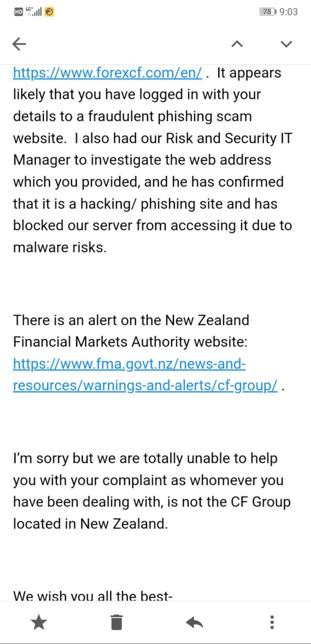Tap the "malware risks." text line
Image resolution: width=311 pixels, height=644 pixels.
[x=60, y=247]
